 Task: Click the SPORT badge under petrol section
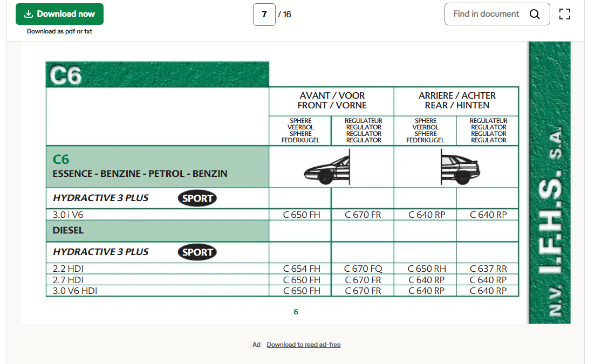click(197, 198)
